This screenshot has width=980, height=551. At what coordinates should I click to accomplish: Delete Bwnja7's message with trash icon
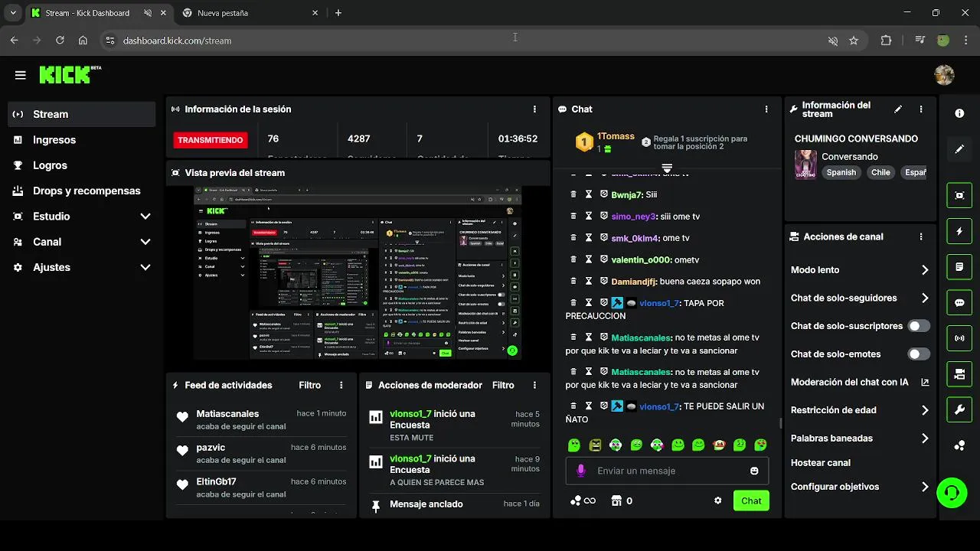pyautogui.click(x=573, y=195)
